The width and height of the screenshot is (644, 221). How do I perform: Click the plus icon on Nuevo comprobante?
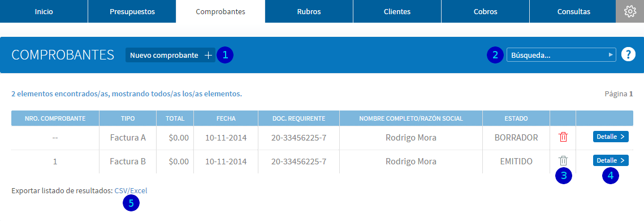[208, 55]
